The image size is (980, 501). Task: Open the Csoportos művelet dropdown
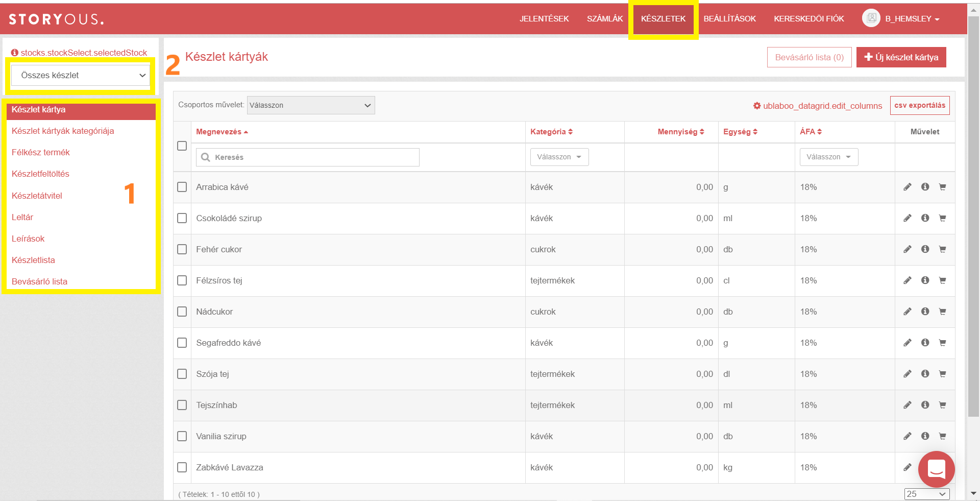(311, 105)
